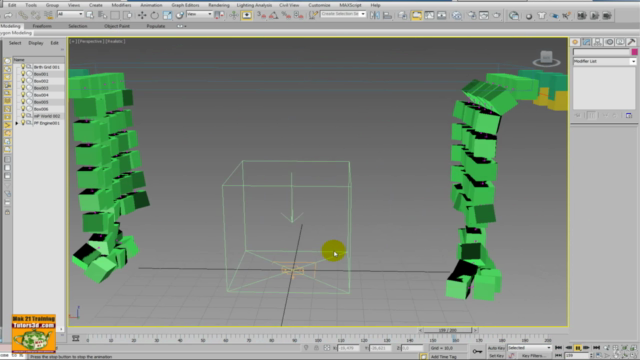Switch to the Freeform ribbon tab
This screenshot has width=640, height=360.
pyautogui.click(x=42, y=26)
